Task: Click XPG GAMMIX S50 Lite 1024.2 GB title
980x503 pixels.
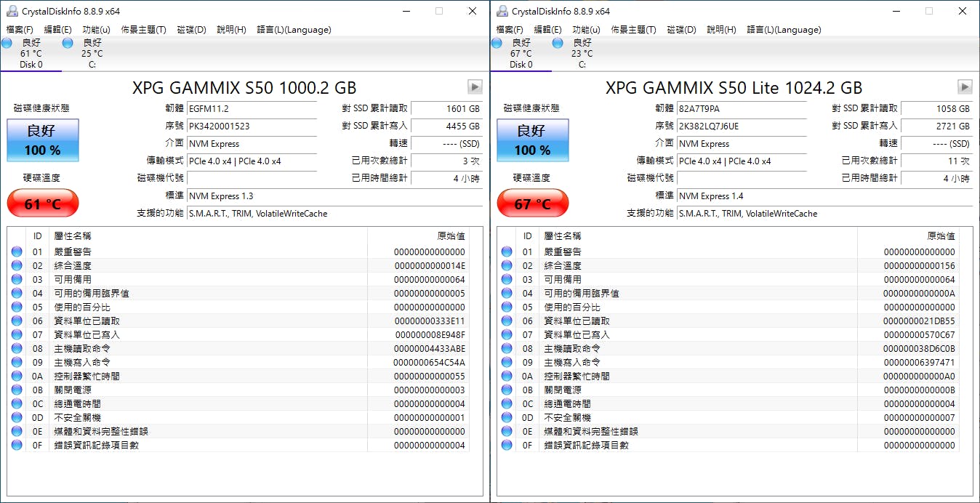Action: [734, 88]
